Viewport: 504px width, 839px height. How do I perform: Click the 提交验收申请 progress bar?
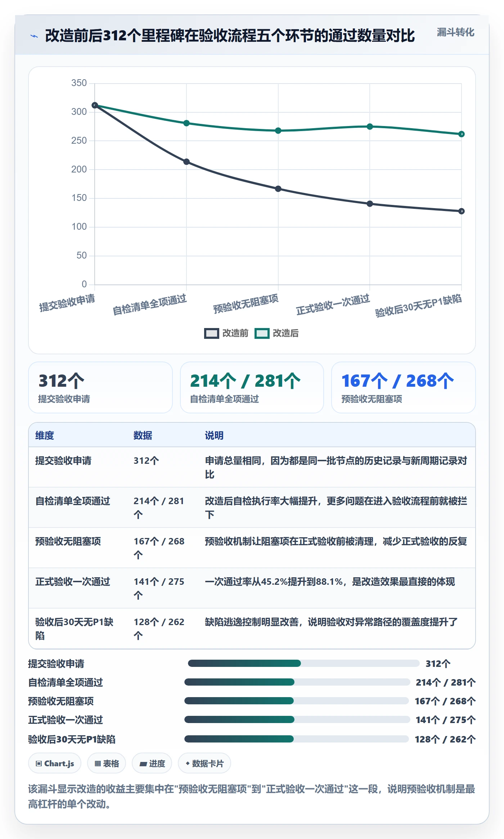(x=304, y=663)
